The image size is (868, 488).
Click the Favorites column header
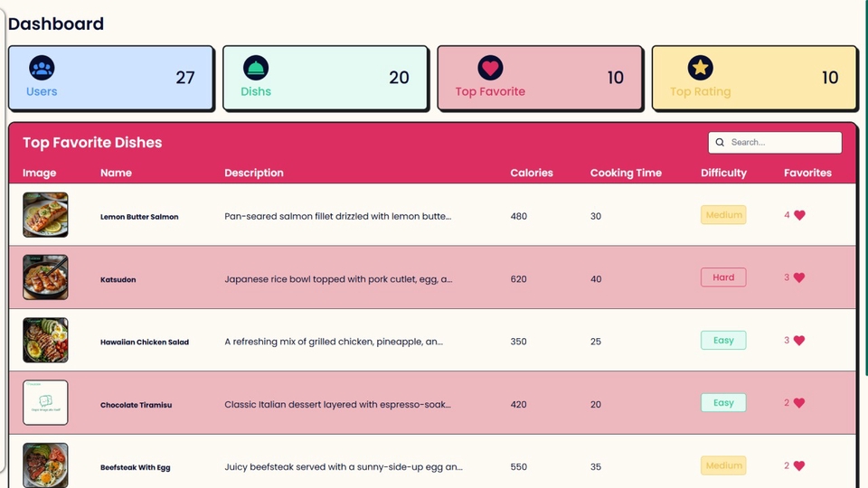pos(807,173)
